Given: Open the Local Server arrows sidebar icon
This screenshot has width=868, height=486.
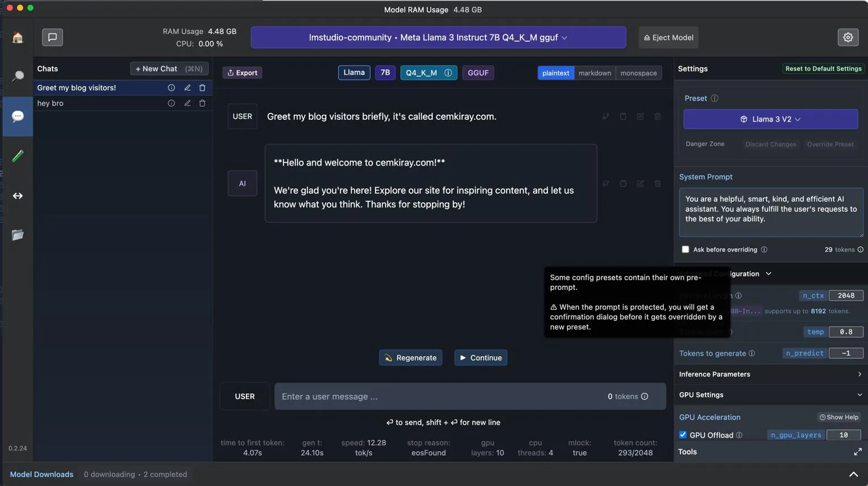Looking at the screenshot, I should pyautogui.click(x=18, y=196).
